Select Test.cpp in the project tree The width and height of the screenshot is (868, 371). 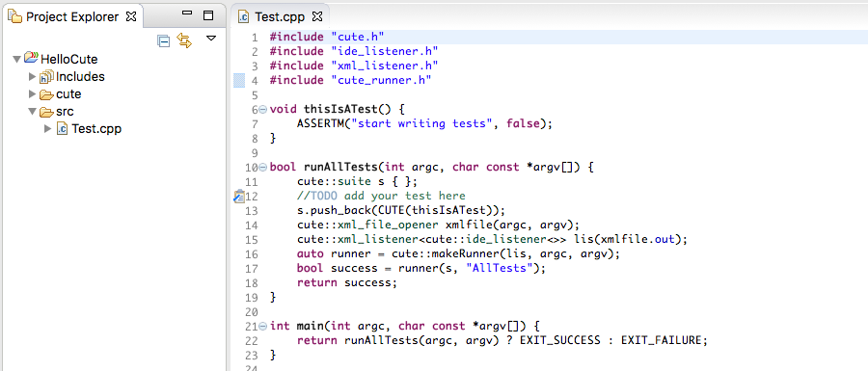click(96, 129)
